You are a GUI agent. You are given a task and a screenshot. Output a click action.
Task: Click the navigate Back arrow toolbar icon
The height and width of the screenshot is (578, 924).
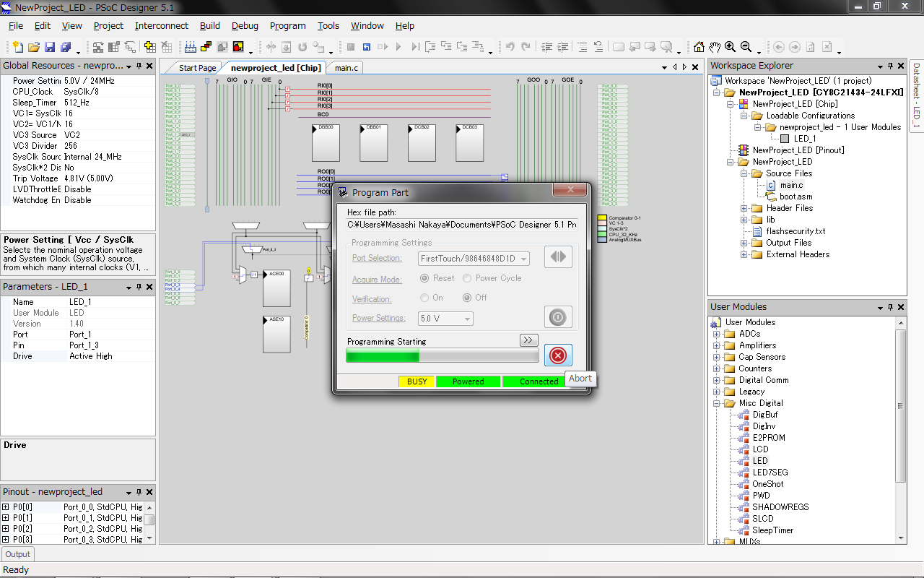[x=779, y=47]
